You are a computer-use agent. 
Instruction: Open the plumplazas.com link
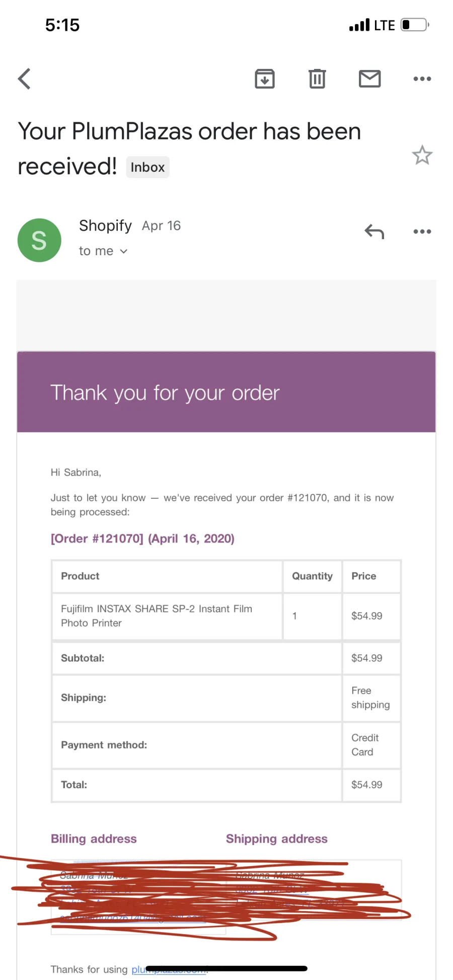click(x=170, y=969)
